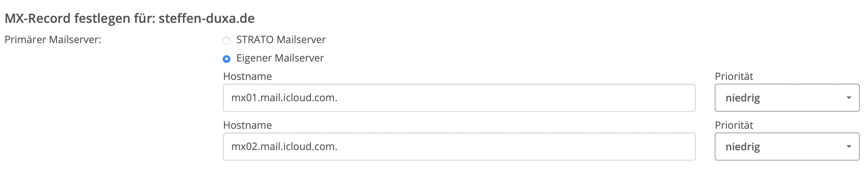This screenshot has width=868, height=170.
Task: Select the STRATO Mailserver radio button
Action: [227, 41]
